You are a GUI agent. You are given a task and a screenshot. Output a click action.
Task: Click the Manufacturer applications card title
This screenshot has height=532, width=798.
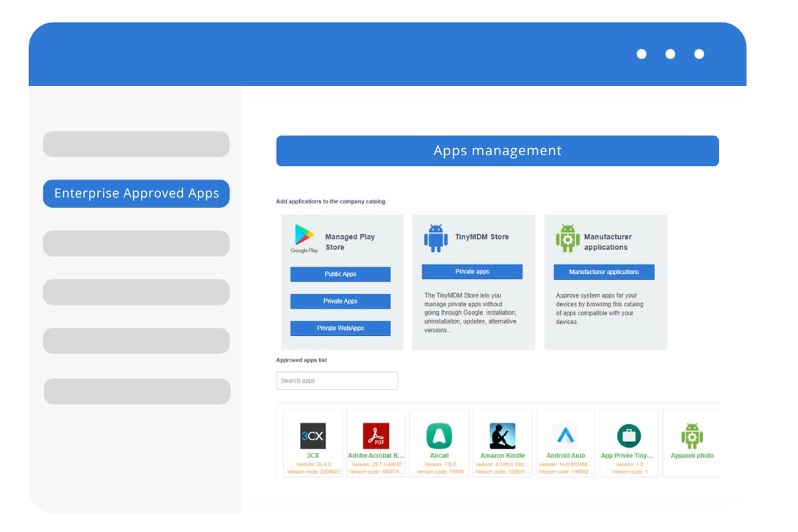608,242
